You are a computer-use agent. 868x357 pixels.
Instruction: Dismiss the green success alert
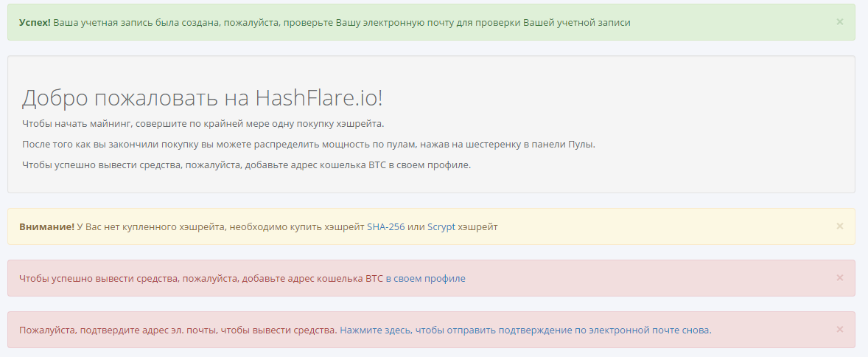coord(840,22)
